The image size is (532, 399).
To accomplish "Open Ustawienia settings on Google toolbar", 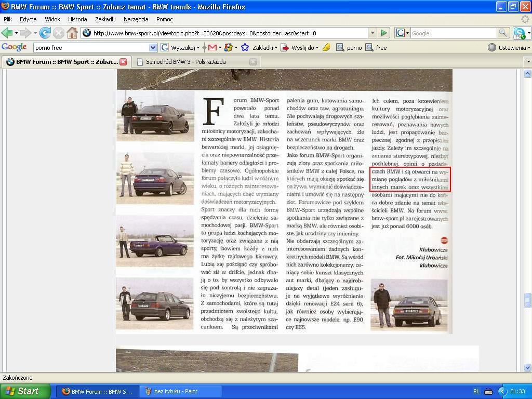I will pyautogui.click(x=509, y=47).
